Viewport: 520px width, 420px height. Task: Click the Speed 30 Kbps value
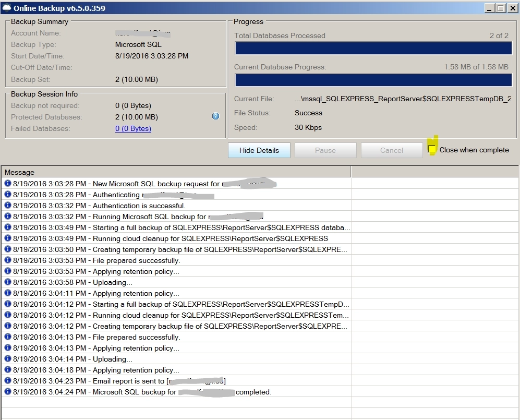pyautogui.click(x=308, y=127)
